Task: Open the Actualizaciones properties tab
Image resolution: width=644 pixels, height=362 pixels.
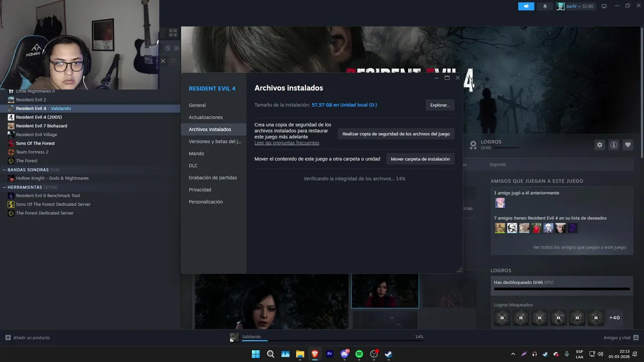Action: (x=206, y=117)
